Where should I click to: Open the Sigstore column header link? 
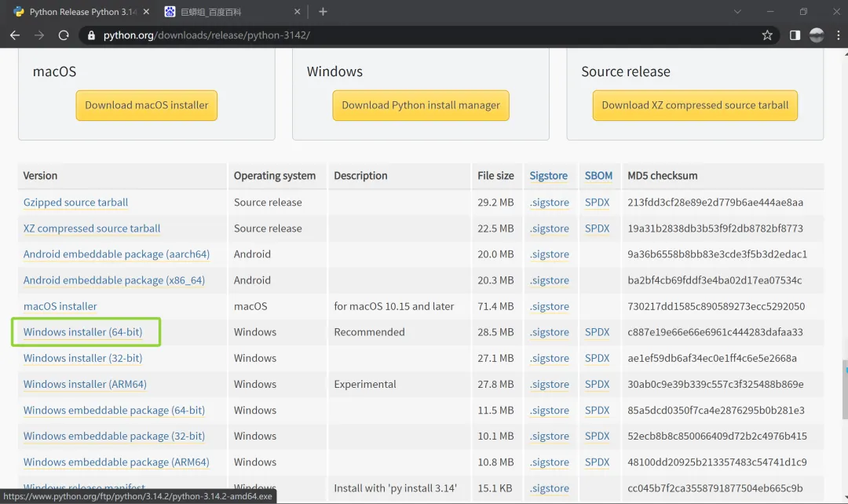(x=548, y=176)
